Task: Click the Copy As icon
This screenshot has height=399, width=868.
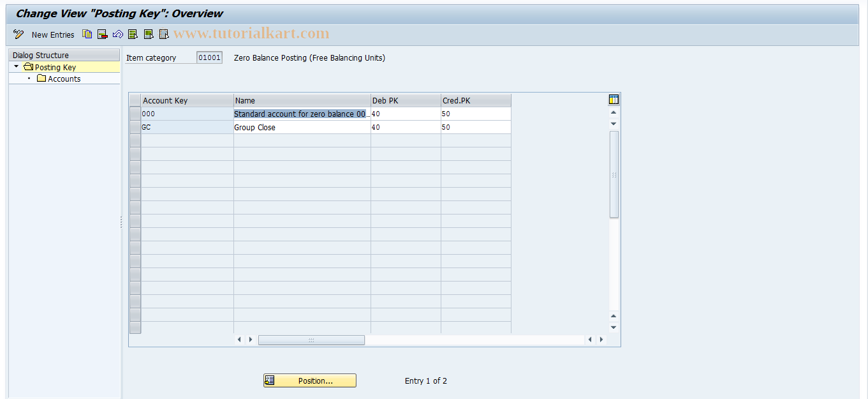Action: pos(87,34)
